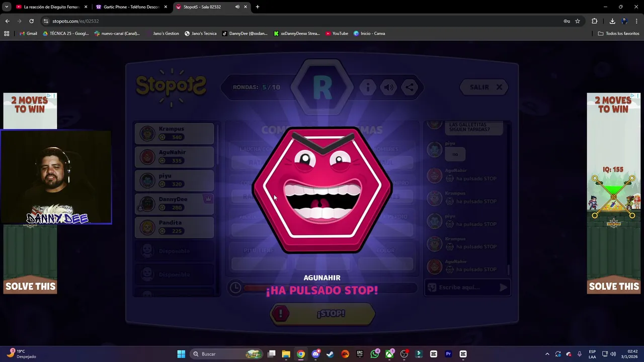Launch Steam from the taskbar
644x362 pixels.
coord(330,354)
